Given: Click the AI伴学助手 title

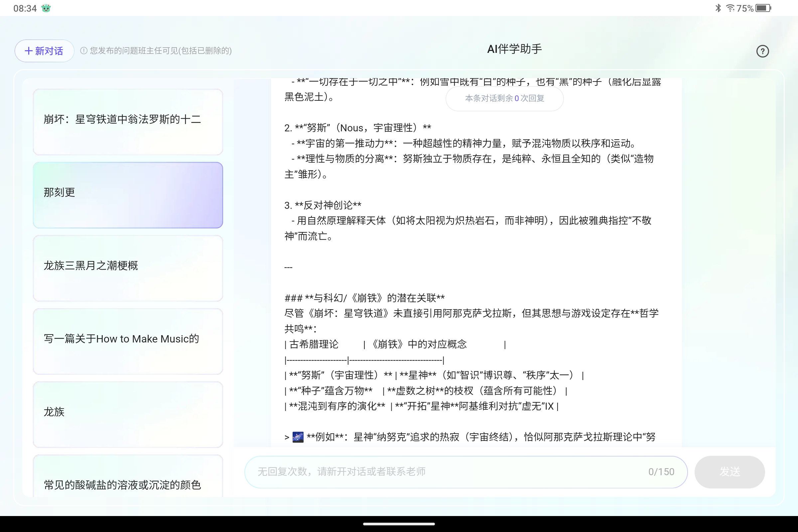Looking at the screenshot, I should (514, 49).
